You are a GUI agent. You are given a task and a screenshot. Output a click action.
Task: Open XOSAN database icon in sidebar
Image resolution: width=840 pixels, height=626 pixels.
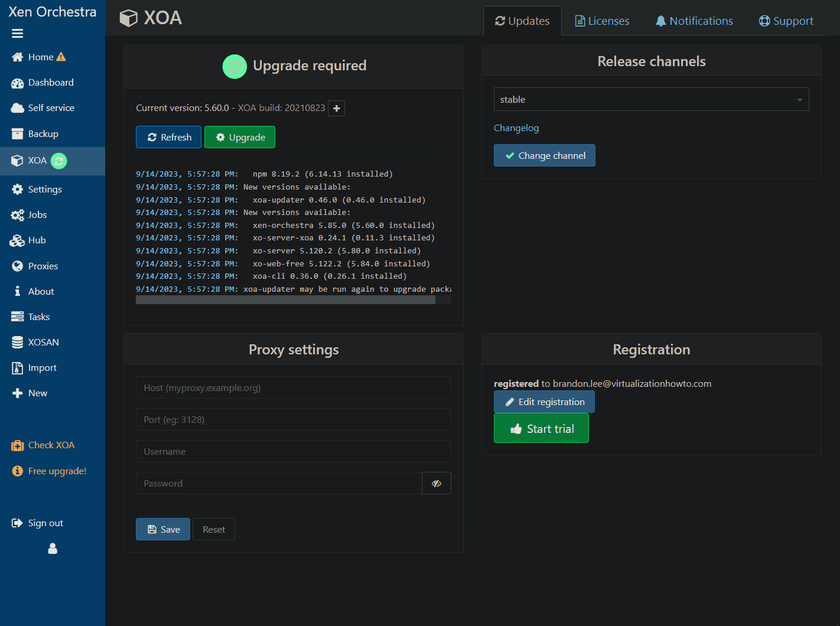(x=17, y=343)
